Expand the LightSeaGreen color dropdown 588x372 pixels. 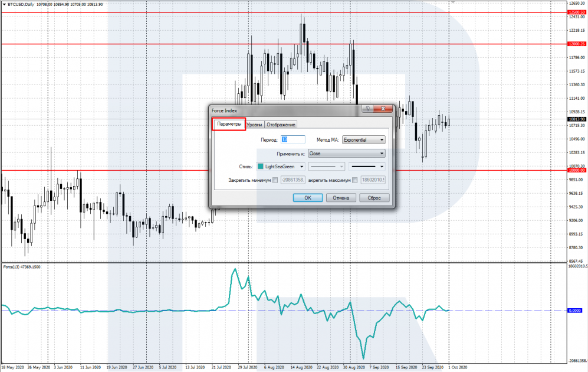click(x=302, y=167)
